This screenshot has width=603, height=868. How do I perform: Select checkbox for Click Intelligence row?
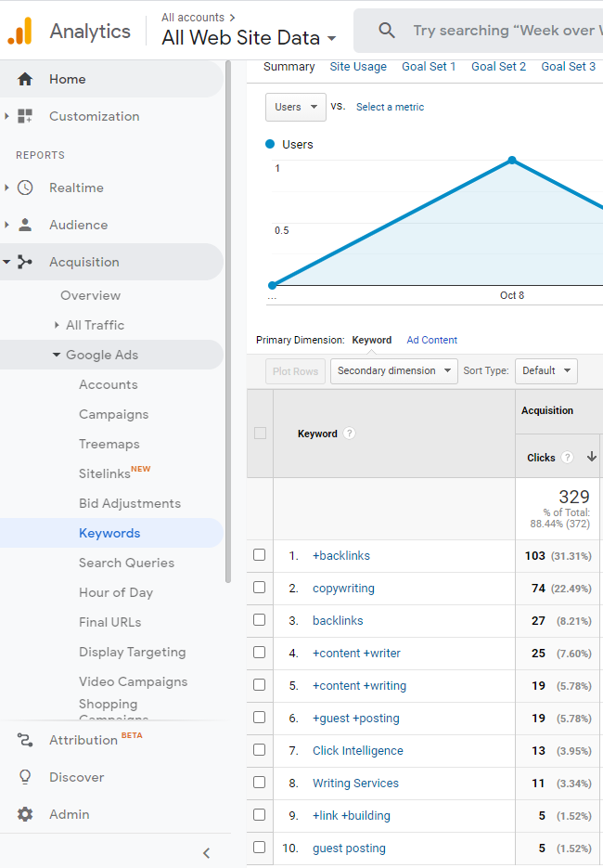[x=260, y=750]
